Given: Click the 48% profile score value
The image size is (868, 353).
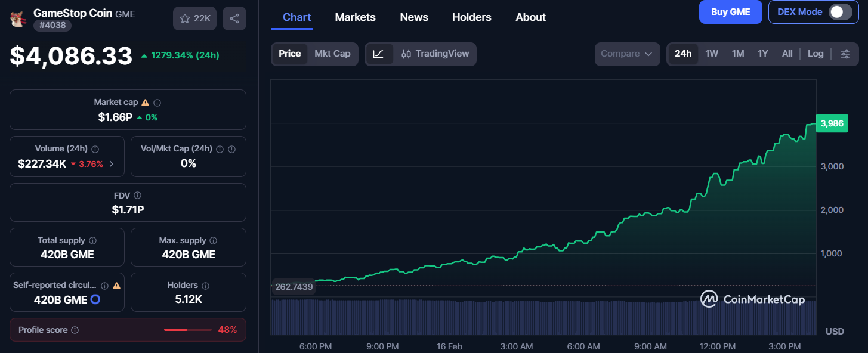Looking at the screenshot, I should [x=228, y=330].
